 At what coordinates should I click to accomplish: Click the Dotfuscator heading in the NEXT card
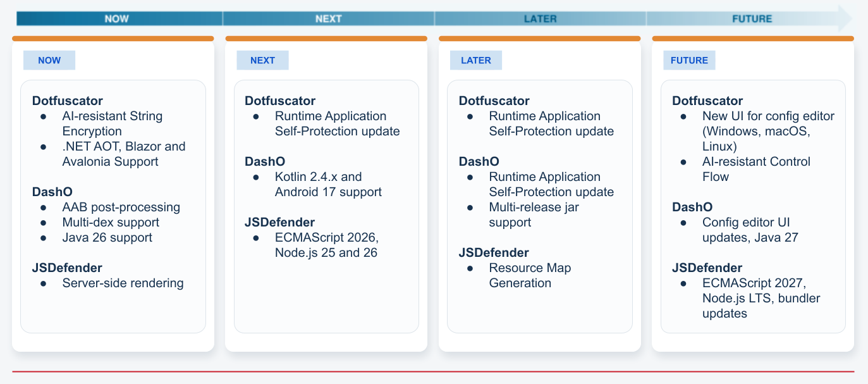coord(280,101)
